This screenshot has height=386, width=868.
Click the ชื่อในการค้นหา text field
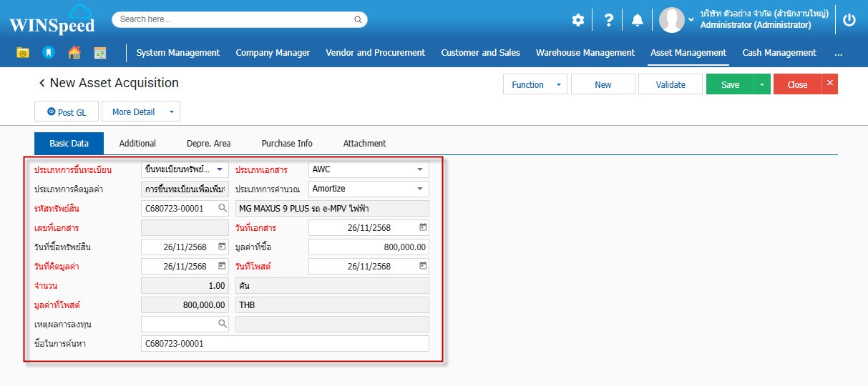(x=285, y=344)
